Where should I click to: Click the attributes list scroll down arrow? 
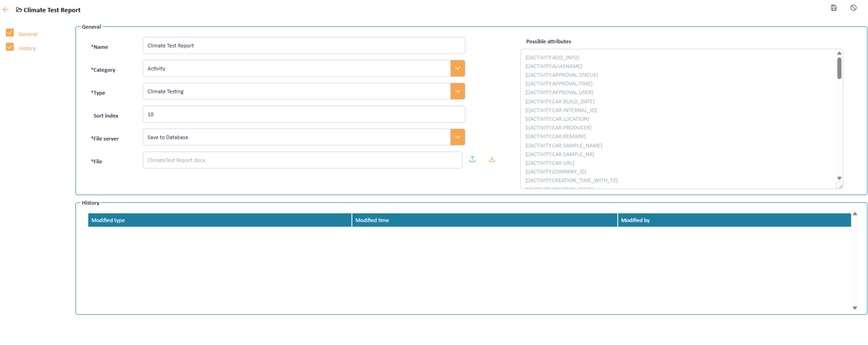(839, 178)
